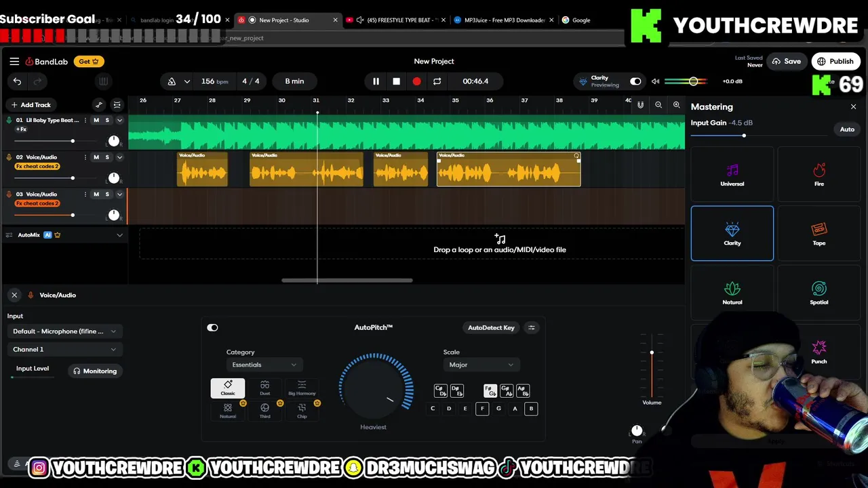Image resolution: width=868 pixels, height=488 pixels.
Task: Select the Punch mastering preset
Action: pyautogui.click(x=819, y=352)
